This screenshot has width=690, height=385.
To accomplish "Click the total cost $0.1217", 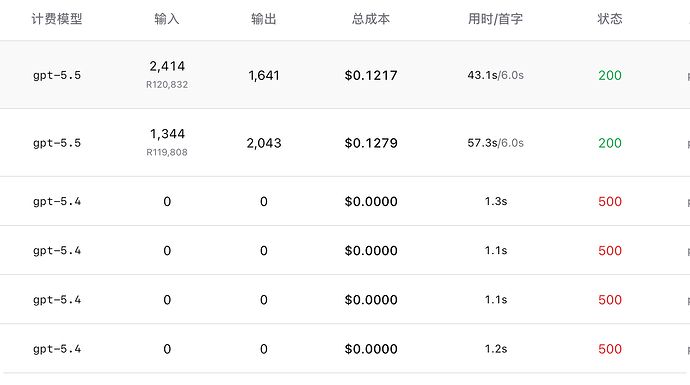I will point(371,76).
